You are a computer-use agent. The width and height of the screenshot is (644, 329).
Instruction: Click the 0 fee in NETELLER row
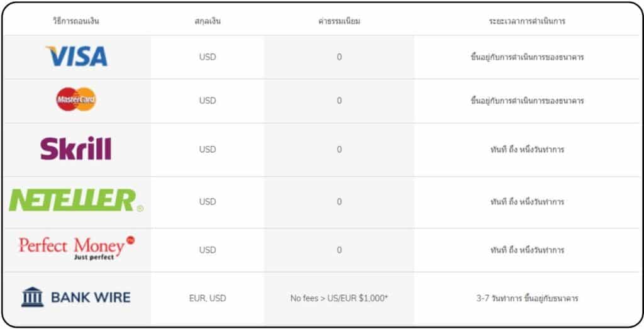click(x=339, y=202)
